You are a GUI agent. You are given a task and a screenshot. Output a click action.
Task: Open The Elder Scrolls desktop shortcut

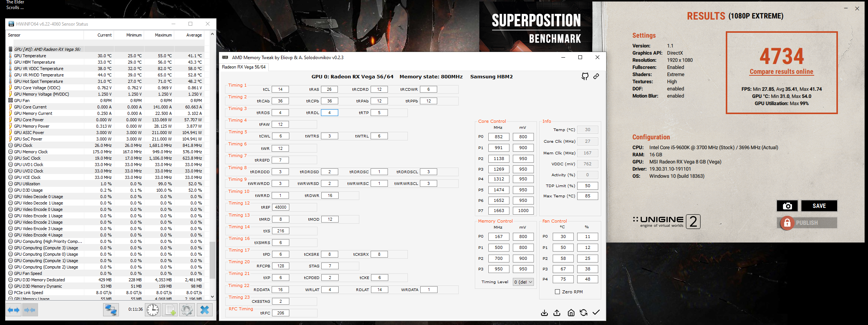[15, 5]
